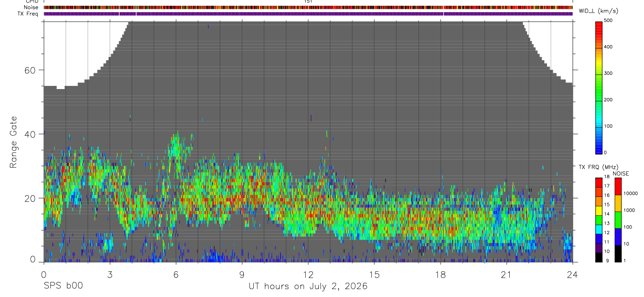Click the black 9 MHz segment in TX FRQ colorbar
The height and width of the screenshot is (297, 644).
[599, 258]
